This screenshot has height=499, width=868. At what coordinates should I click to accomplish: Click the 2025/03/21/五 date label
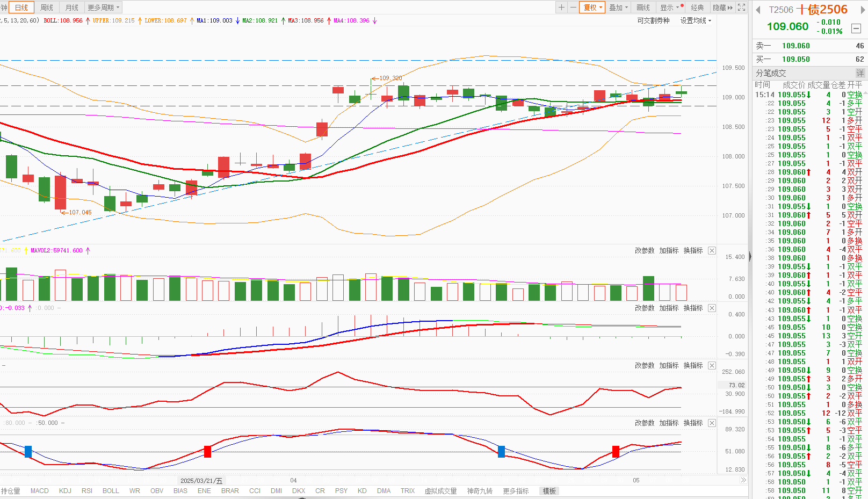(201, 480)
